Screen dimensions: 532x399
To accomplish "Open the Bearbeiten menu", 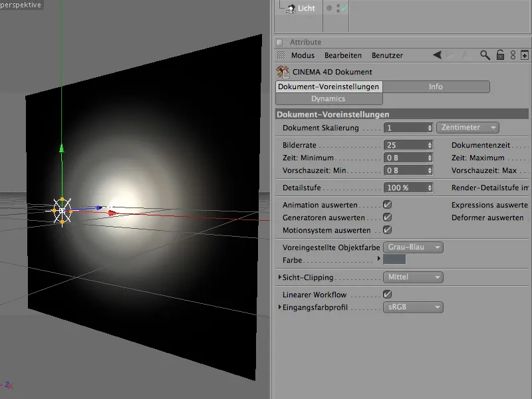I will 342,55.
